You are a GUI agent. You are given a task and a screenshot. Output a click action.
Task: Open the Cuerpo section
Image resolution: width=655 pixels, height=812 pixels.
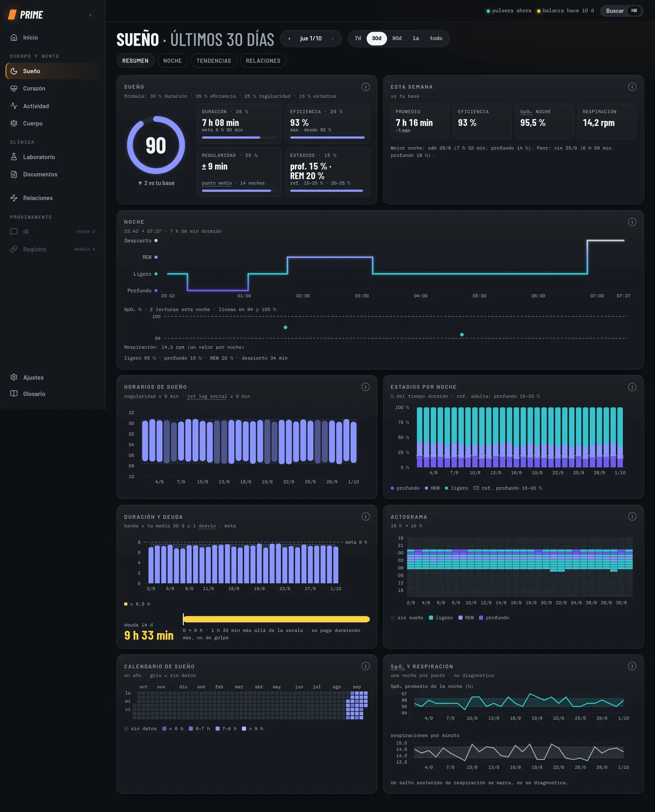coord(52,123)
